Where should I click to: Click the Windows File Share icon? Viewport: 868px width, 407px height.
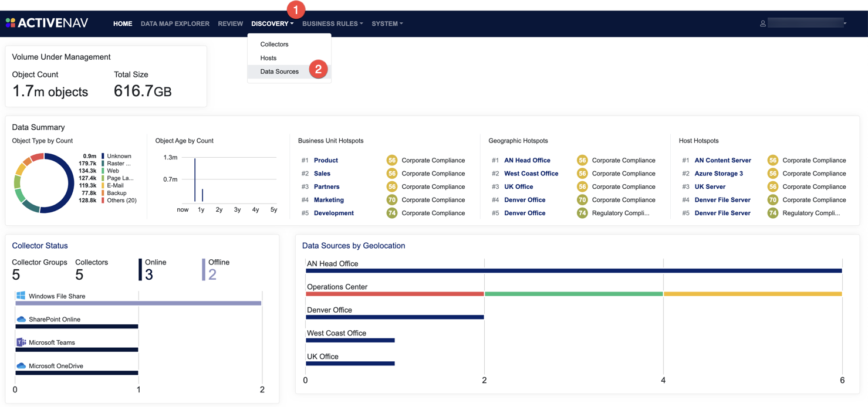[x=21, y=296]
